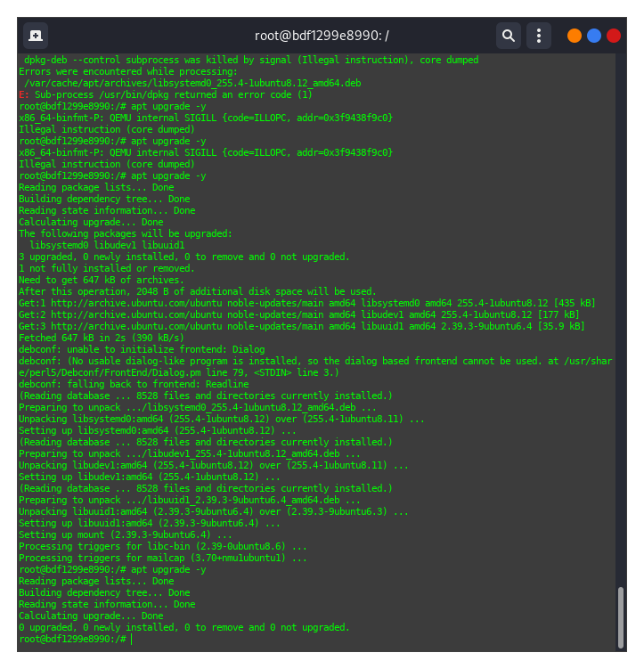Click the 'Fetched 647 kB in 2s' line

[101, 338]
